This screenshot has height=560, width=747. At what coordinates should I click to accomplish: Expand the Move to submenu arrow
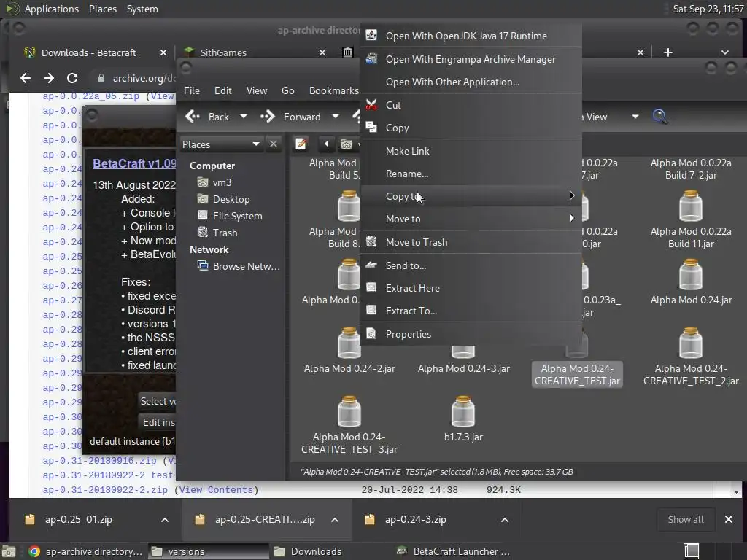coord(572,218)
